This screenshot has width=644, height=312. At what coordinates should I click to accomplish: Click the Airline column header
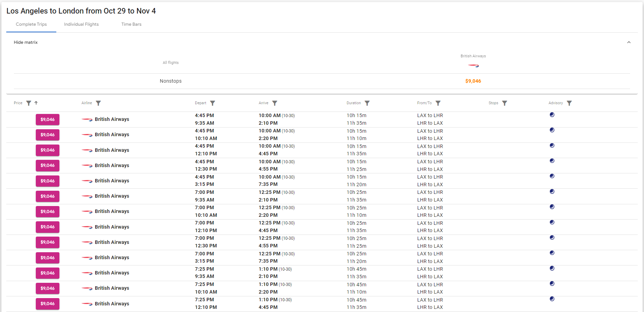[x=87, y=103]
